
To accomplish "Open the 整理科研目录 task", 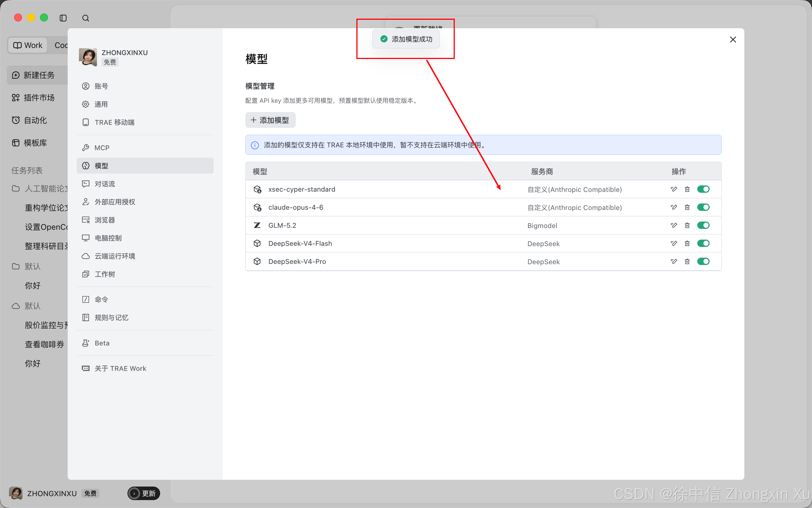I will click(46, 246).
